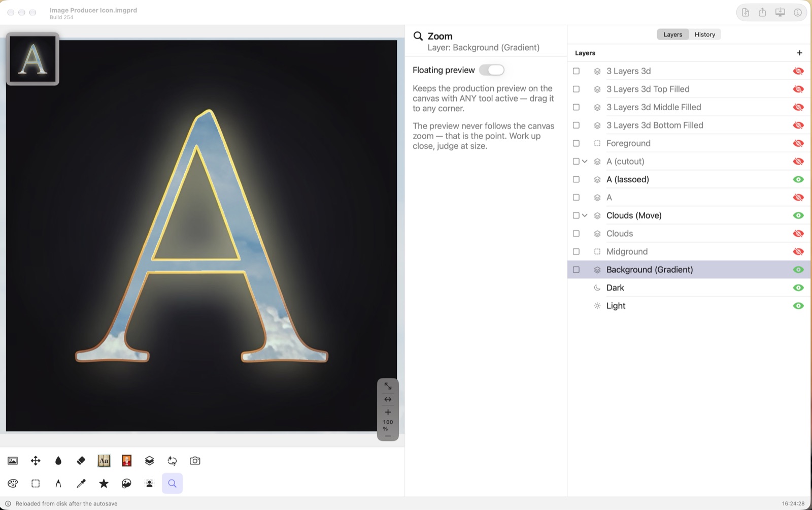Screen dimensions: 812x510
Task: Click the document upload icon in title bar
Action: (x=746, y=13)
